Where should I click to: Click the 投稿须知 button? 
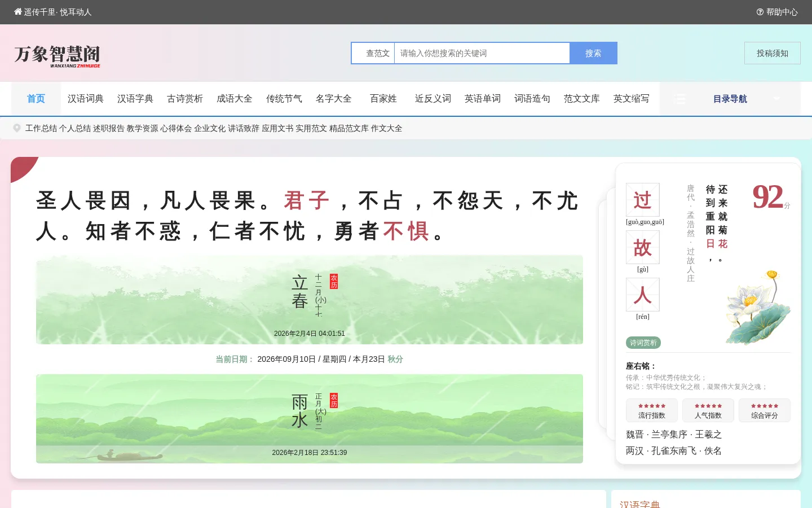pyautogui.click(x=773, y=53)
